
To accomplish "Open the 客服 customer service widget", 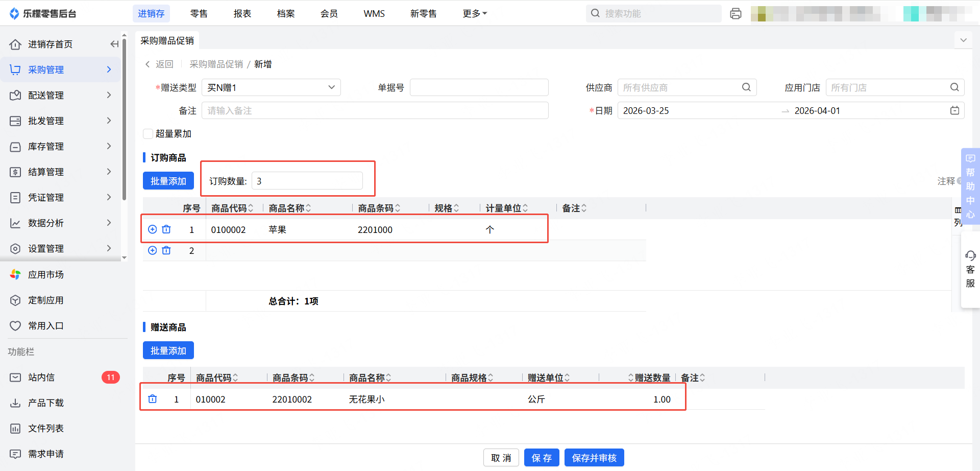I will 970,269.
